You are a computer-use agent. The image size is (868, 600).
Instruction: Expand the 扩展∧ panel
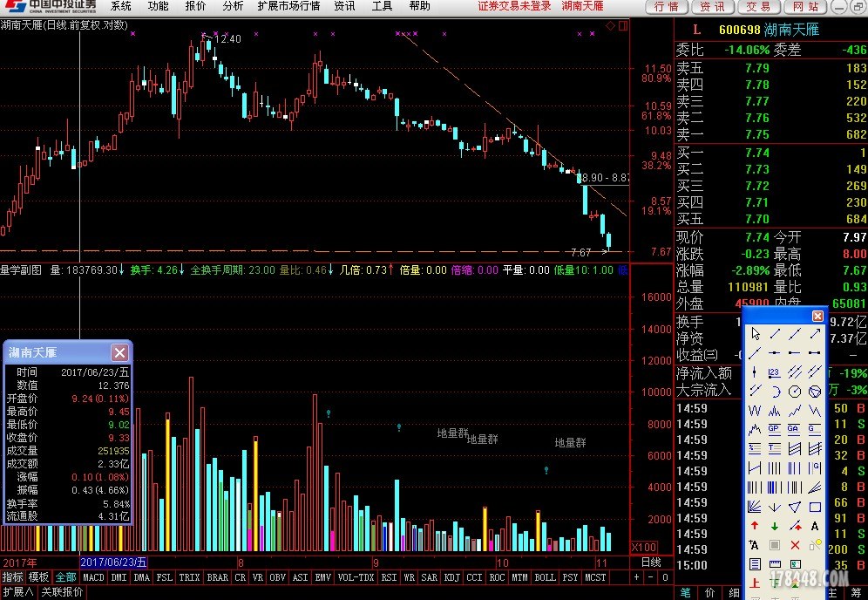coord(18,592)
